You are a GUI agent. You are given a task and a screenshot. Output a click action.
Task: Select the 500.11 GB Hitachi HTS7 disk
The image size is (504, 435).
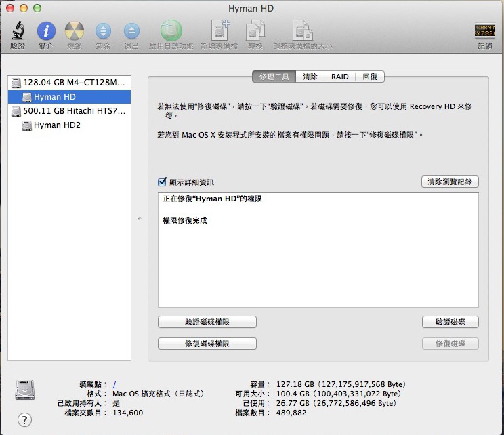click(x=69, y=111)
